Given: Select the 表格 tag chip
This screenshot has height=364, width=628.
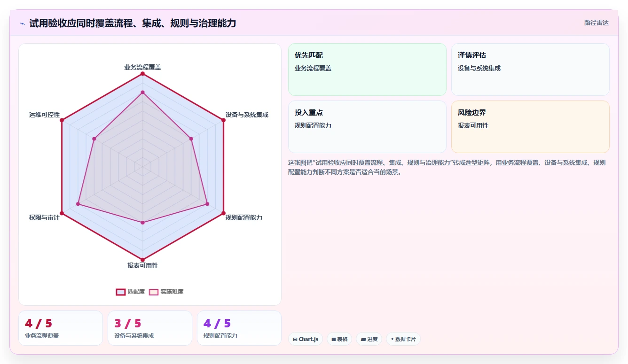Looking at the screenshot, I should pyautogui.click(x=339, y=339).
